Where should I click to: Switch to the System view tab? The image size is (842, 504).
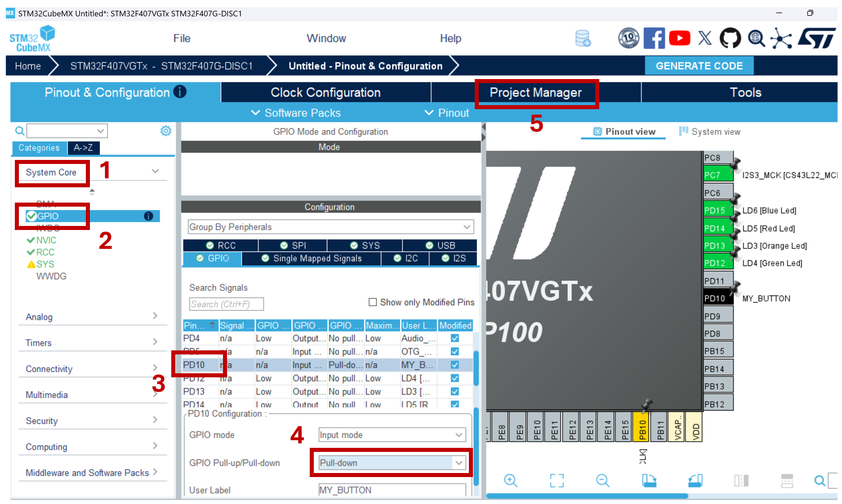(x=710, y=132)
